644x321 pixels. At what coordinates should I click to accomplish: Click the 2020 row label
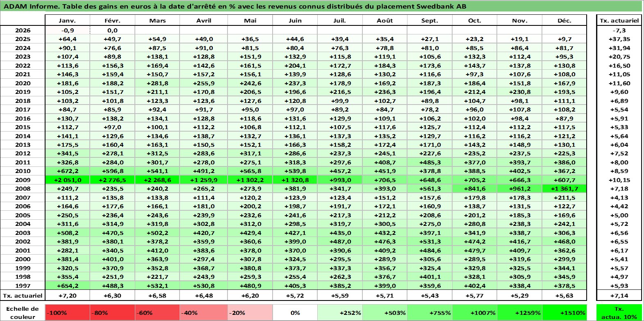click(23, 83)
